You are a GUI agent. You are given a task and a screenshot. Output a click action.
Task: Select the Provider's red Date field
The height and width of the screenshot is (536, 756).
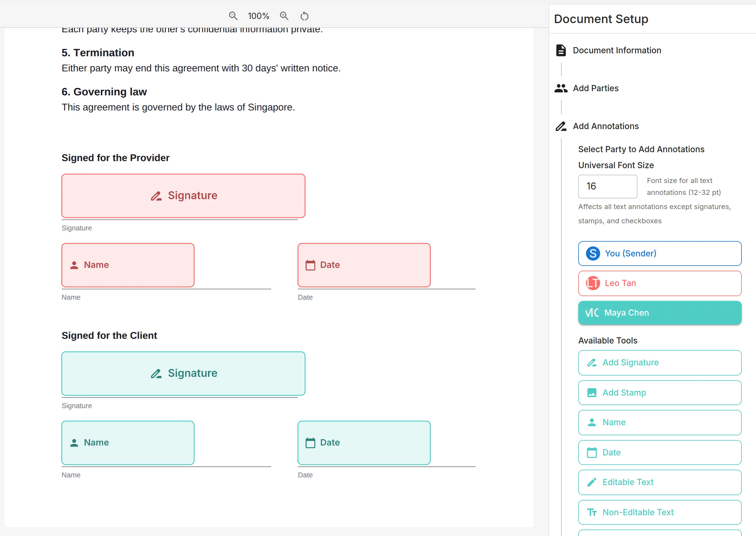pos(364,265)
